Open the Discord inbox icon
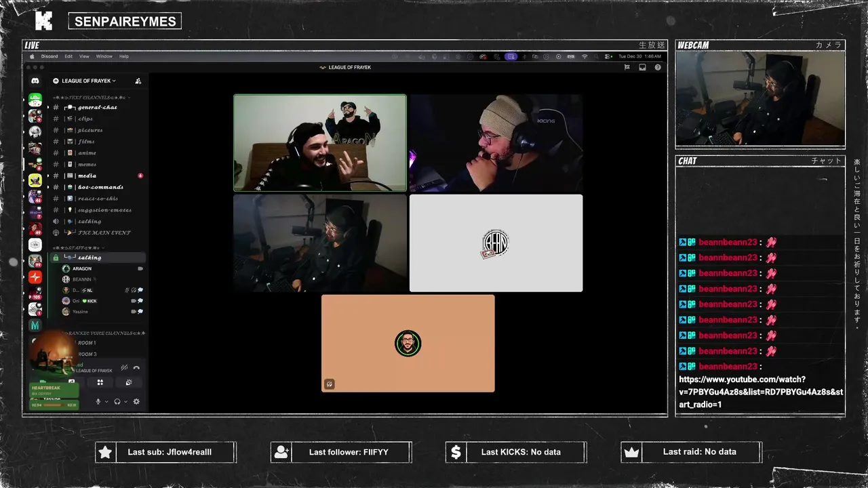Viewport: 868px width, 488px height. coord(642,67)
